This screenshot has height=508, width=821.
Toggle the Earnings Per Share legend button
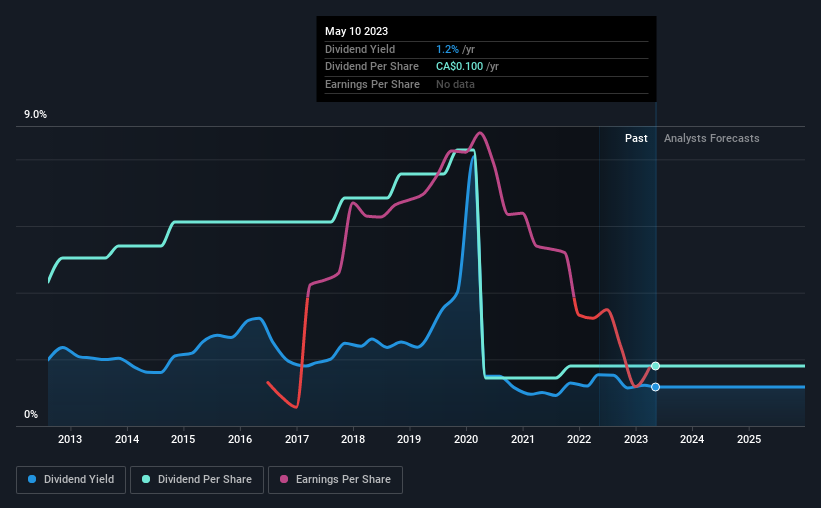(x=335, y=480)
